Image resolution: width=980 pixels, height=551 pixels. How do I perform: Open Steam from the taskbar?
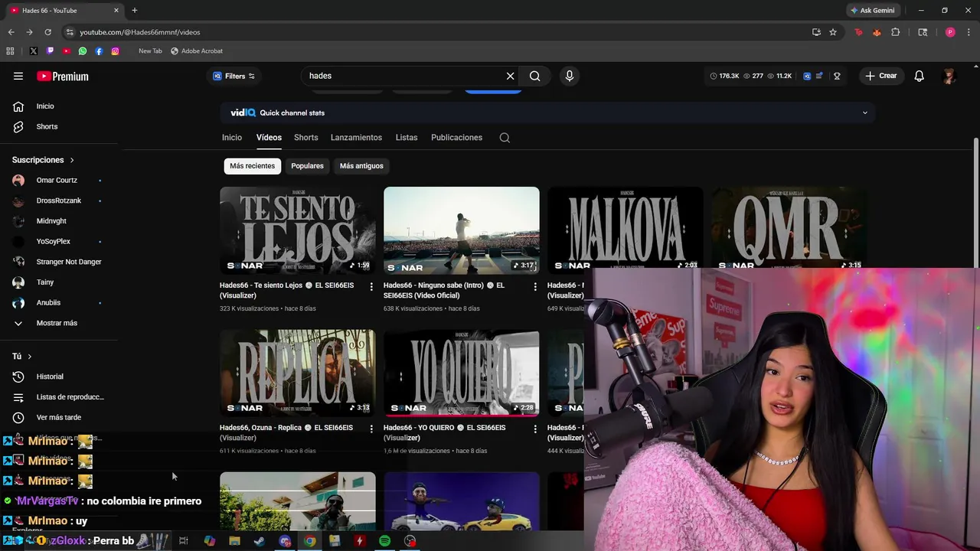[260, 541]
